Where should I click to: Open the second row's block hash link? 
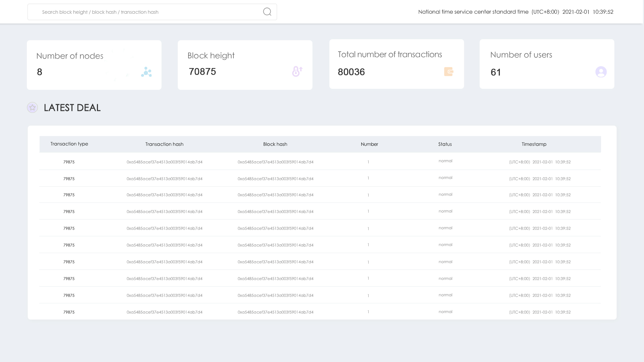point(275,179)
